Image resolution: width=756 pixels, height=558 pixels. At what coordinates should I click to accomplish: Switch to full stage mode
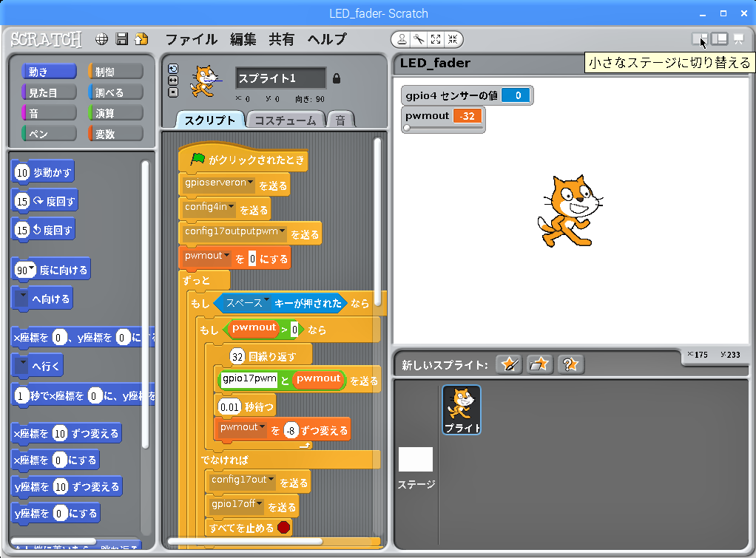click(x=719, y=39)
